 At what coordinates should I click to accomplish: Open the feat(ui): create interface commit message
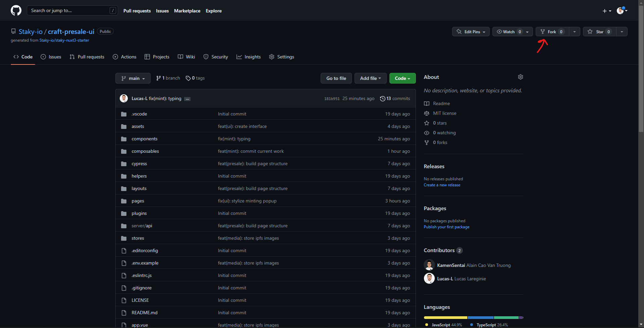242,127
